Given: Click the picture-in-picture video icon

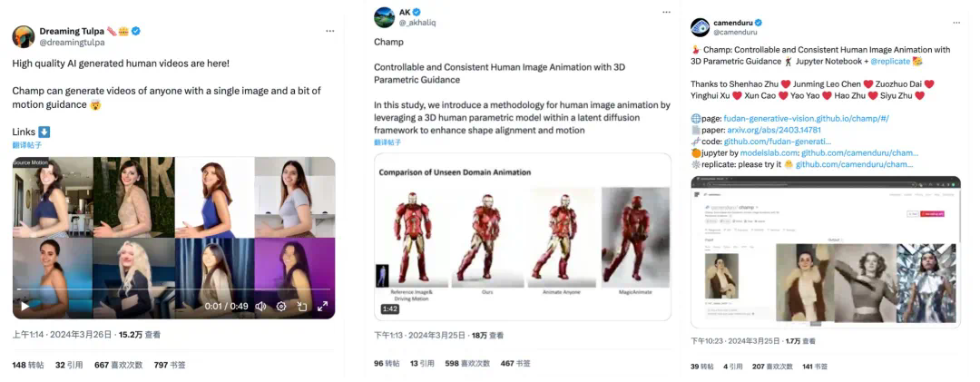Looking at the screenshot, I should coord(301,306).
